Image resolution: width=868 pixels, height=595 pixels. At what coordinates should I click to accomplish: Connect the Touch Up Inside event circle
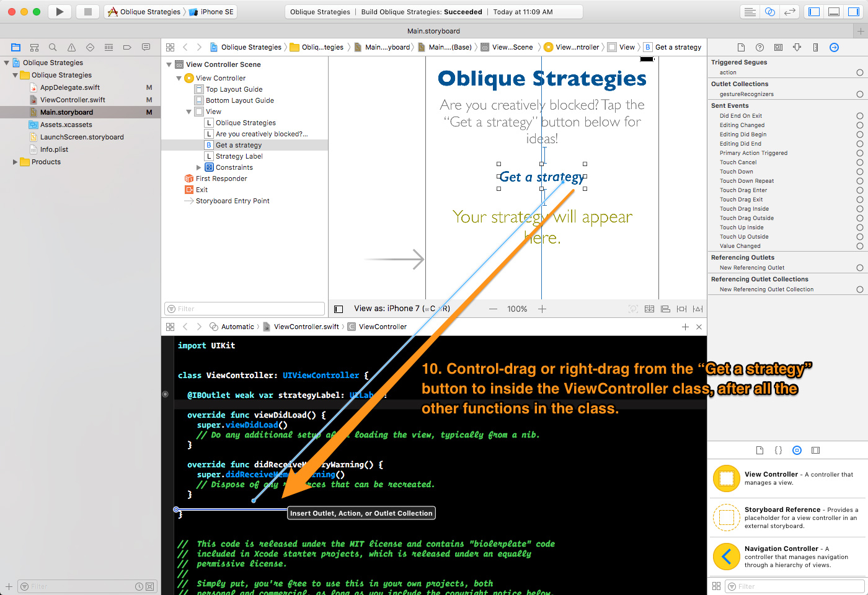click(x=859, y=227)
